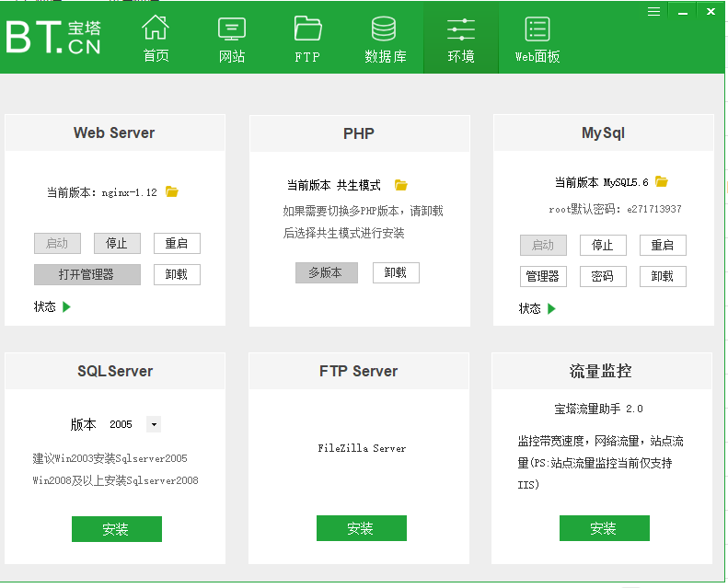
Task: Switch to the Web面板 tab label
Action: (537, 57)
